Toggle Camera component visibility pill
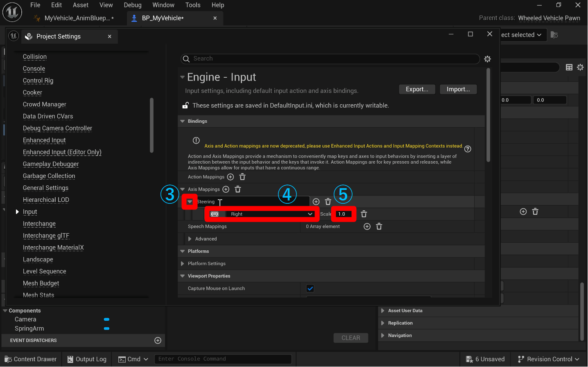Image resolution: width=588 pixels, height=367 pixels. point(107,320)
